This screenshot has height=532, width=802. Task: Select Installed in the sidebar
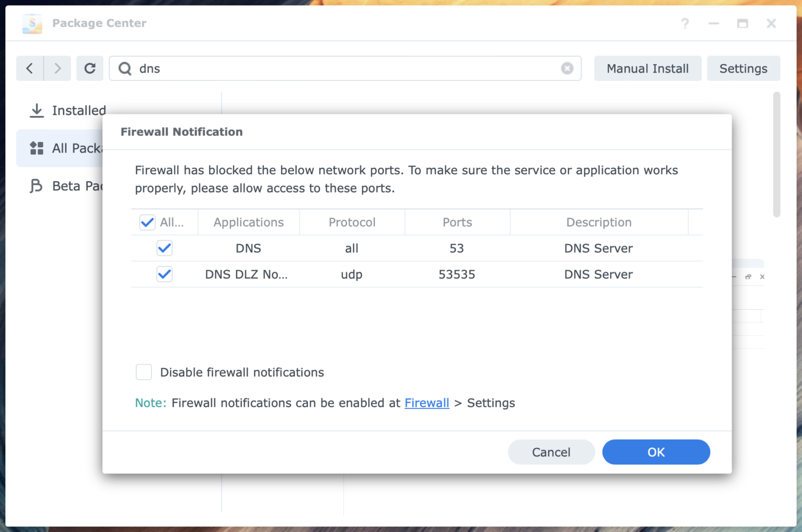click(79, 110)
